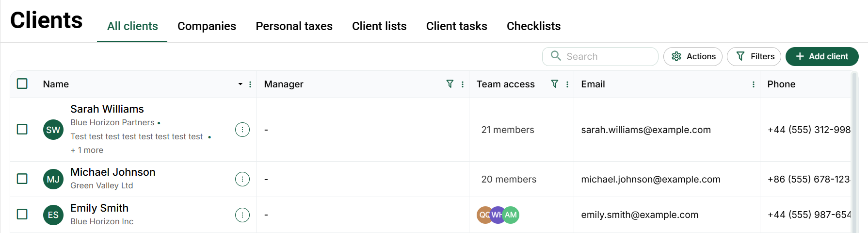Viewport: 868px width, 233px height.
Task: Click the Email column header
Action: tap(593, 84)
